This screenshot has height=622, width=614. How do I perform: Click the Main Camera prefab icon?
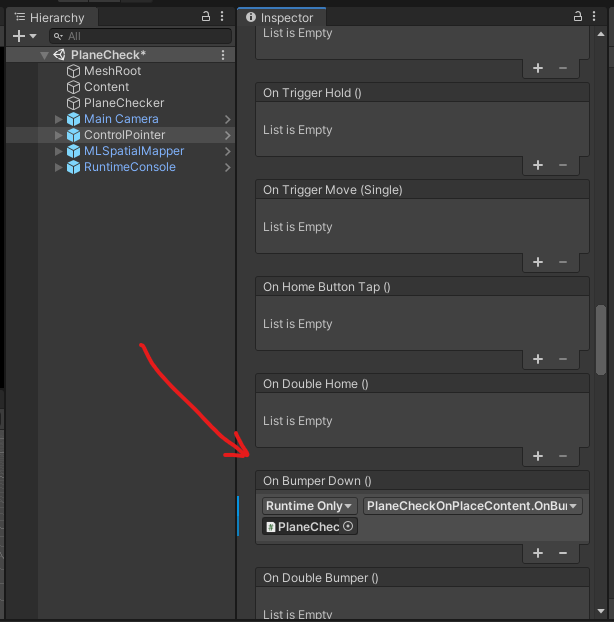(x=73, y=119)
